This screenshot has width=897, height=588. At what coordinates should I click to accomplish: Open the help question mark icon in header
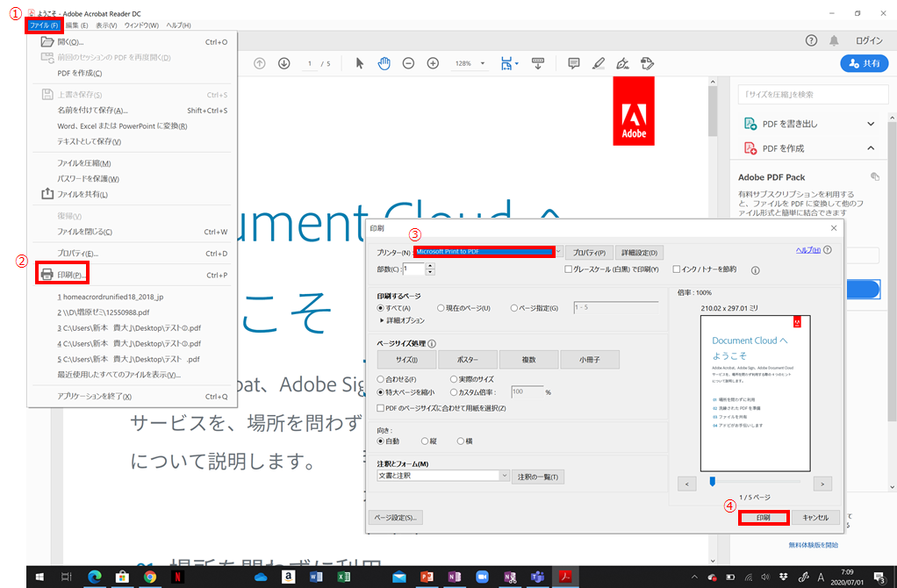(x=811, y=40)
